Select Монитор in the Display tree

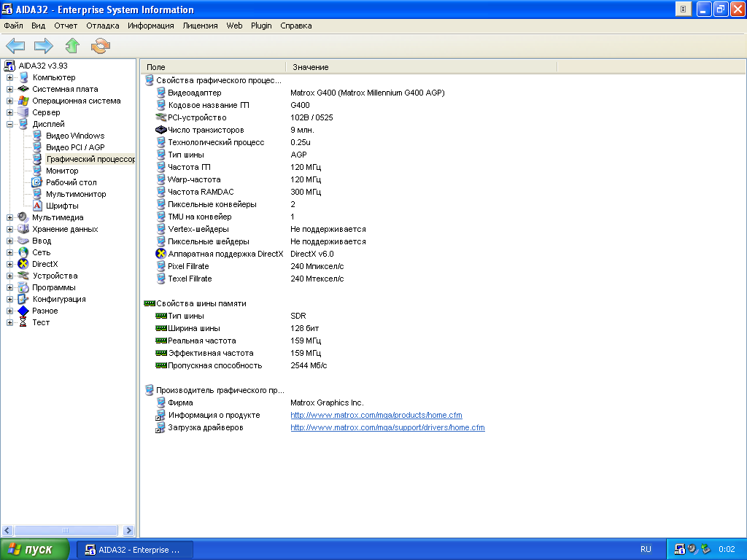click(62, 171)
